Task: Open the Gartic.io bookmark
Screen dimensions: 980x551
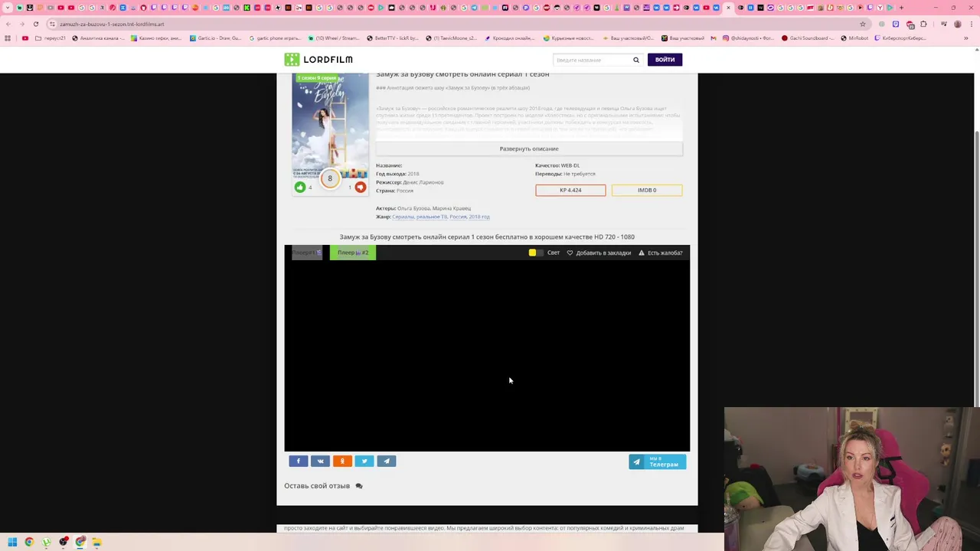Action: click(215, 38)
